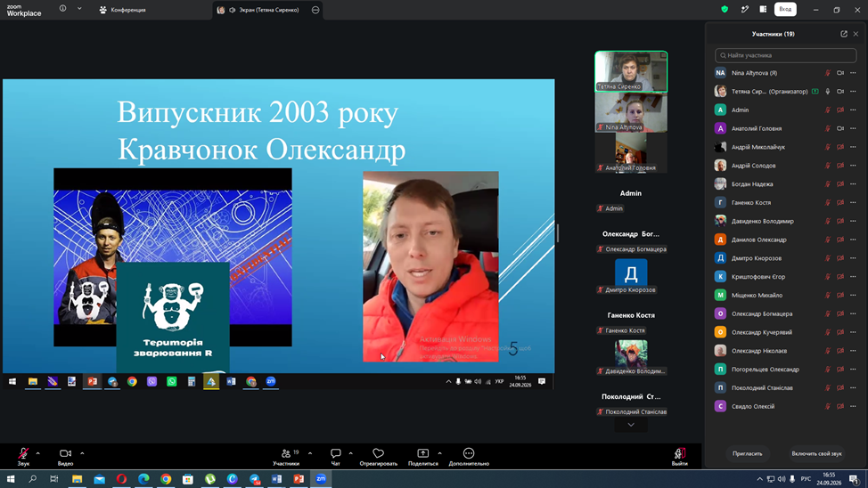Open the meeting info icon
Image resolution: width=868 pixels, height=488 pixels.
click(62, 9)
